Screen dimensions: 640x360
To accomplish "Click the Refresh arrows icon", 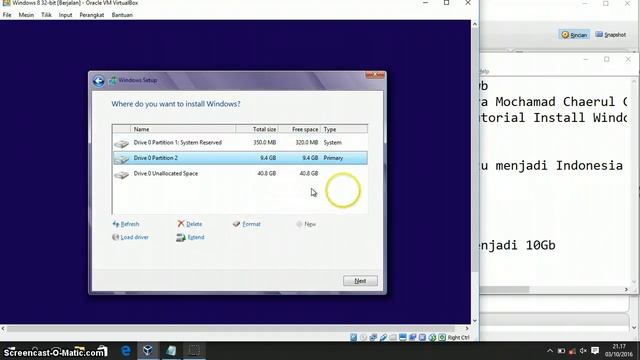I will click(x=116, y=224).
